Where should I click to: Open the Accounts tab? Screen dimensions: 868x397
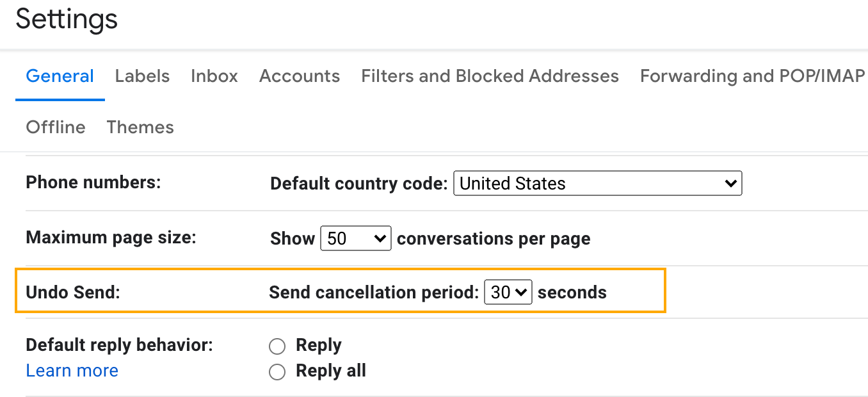click(299, 76)
